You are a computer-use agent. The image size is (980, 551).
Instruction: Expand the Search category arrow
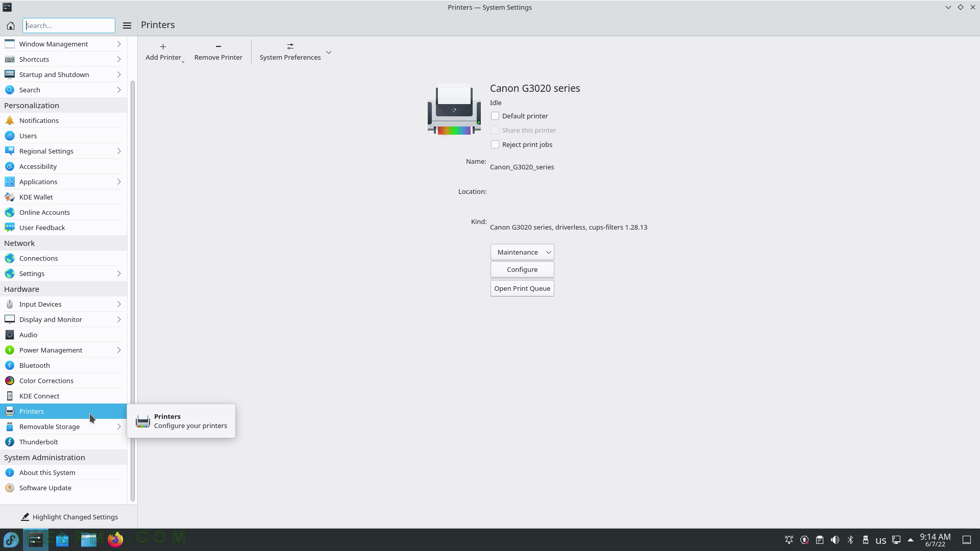[x=119, y=90]
